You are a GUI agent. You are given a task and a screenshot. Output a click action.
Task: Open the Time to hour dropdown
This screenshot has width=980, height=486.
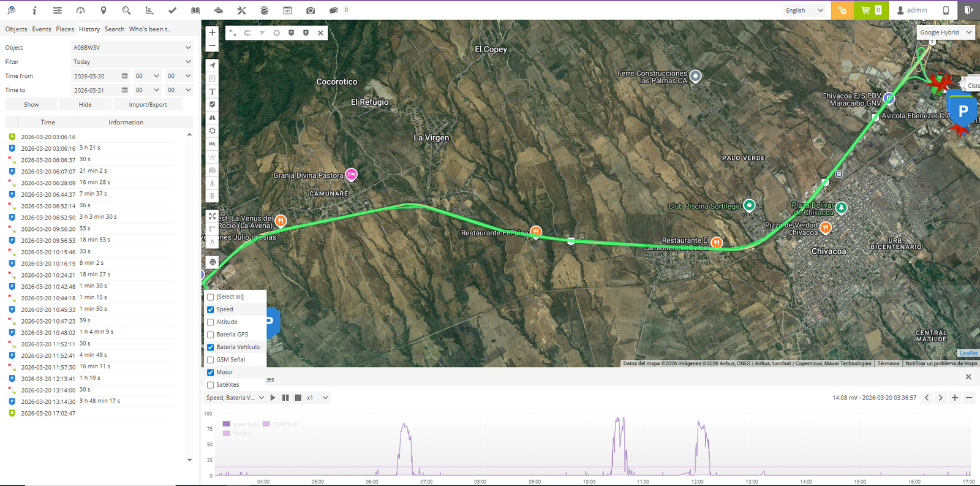pyautogui.click(x=148, y=90)
